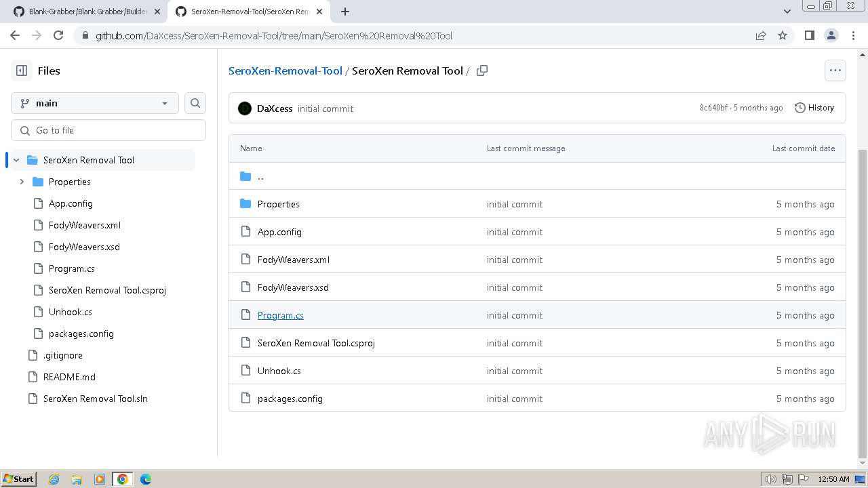The width and height of the screenshot is (868, 488).
Task: Click the Unhook.cs file icon in table
Action: click(245, 371)
